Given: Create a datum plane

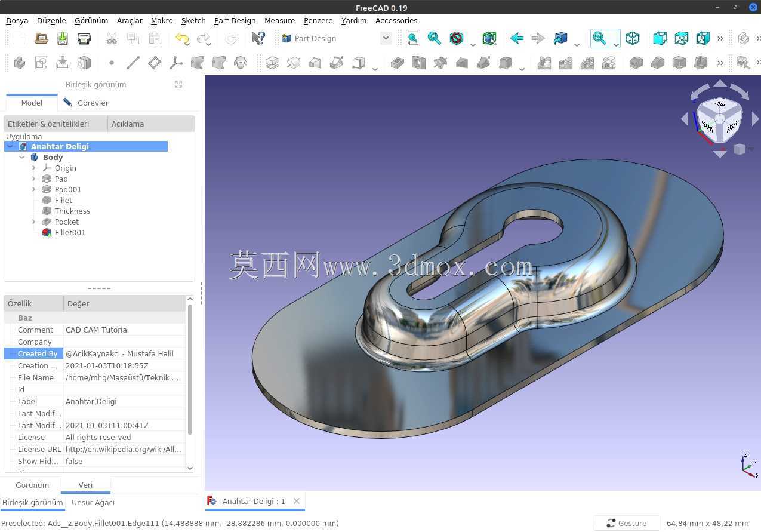Looking at the screenshot, I should point(155,63).
